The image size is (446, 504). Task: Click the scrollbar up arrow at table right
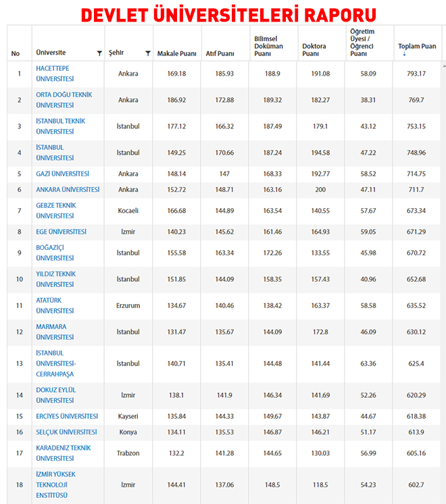(444, 66)
